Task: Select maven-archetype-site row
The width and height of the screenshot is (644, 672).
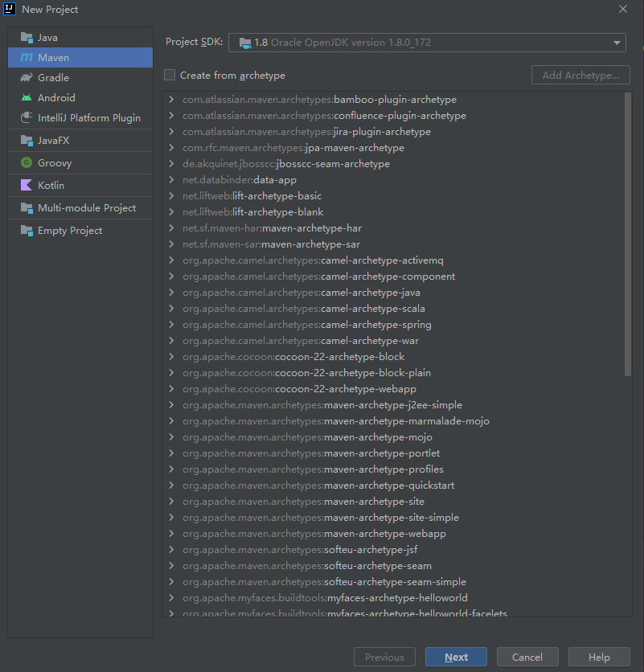Action: point(393,502)
